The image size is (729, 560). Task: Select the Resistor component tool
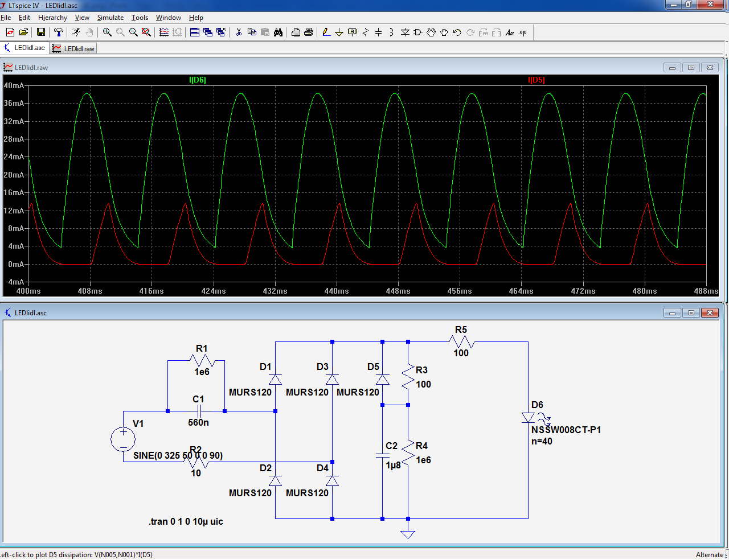pyautogui.click(x=366, y=32)
